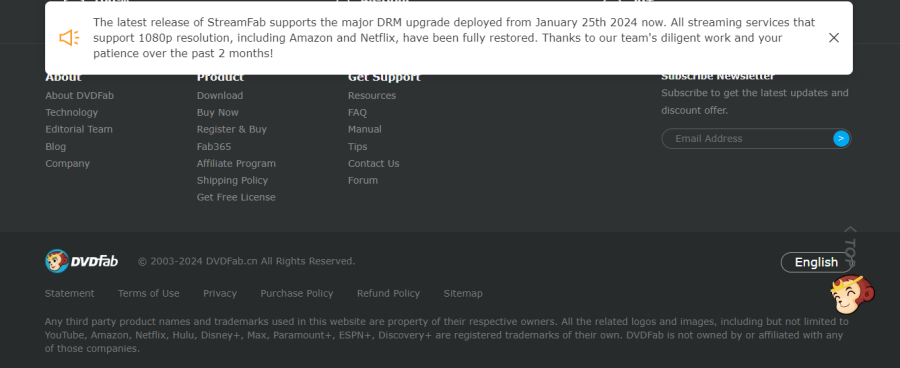Open the FAQ link
Image resolution: width=900 pixels, height=368 pixels.
pos(357,113)
